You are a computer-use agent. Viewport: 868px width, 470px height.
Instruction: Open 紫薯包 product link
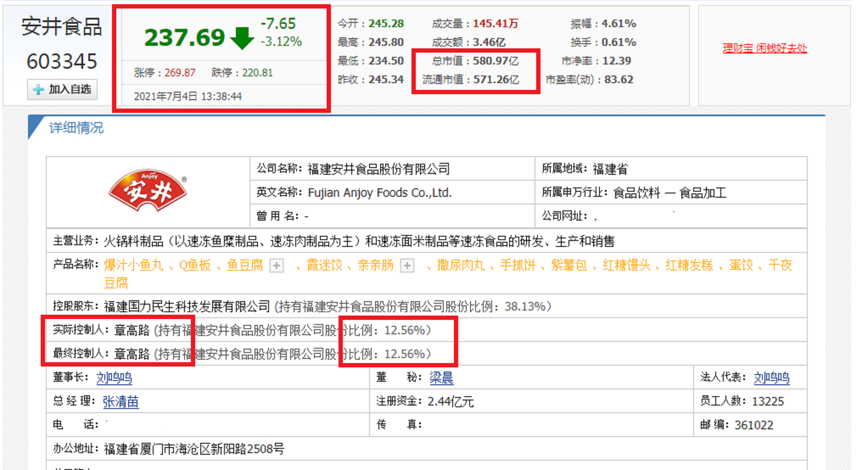pos(569,265)
